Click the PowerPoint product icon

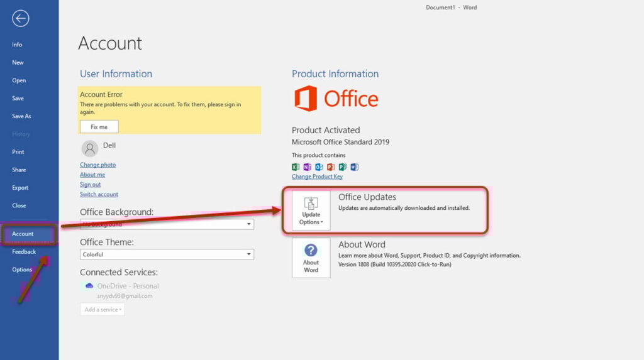coord(331,166)
